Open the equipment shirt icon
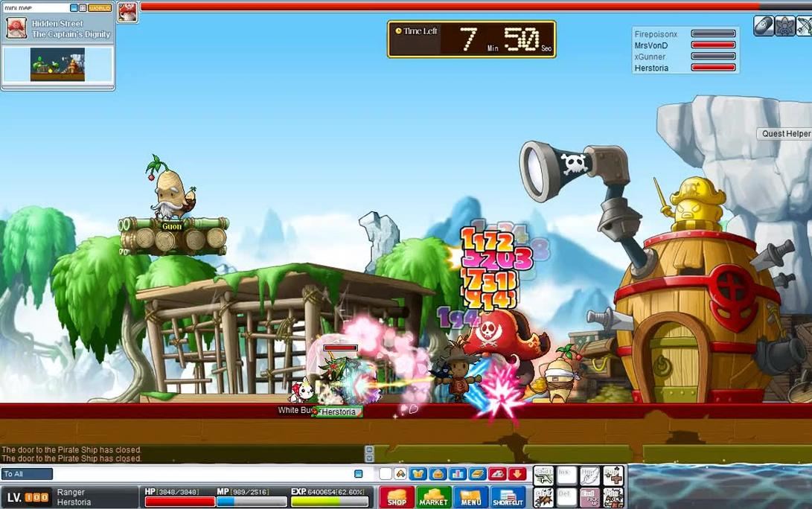Image resolution: width=812 pixels, height=509 pixels. tap(418, 474)
